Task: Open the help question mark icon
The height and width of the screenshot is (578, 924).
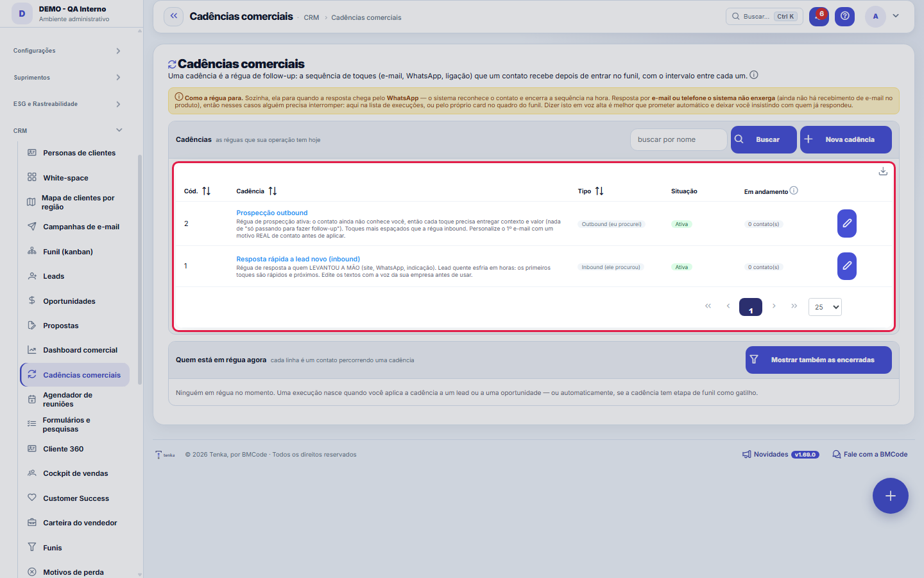Action: [x=845, y=17]
